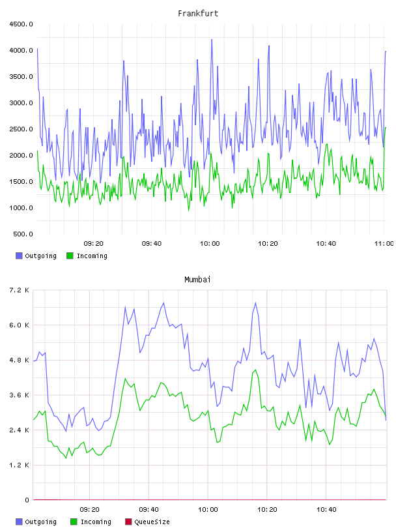Click the 2500.0 y-axis label on Frankfurt

pyautogui.click(x=21, y=129)
